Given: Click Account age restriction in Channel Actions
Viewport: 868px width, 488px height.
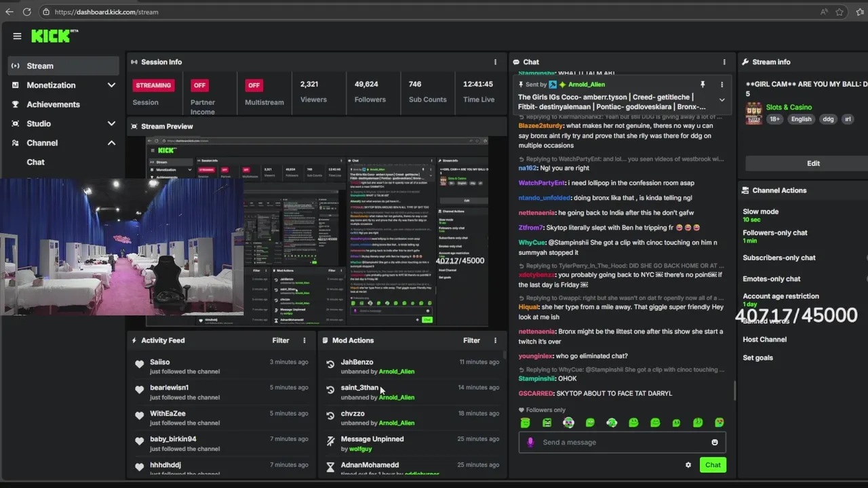Looking at the screenshot, I should 781,296.
